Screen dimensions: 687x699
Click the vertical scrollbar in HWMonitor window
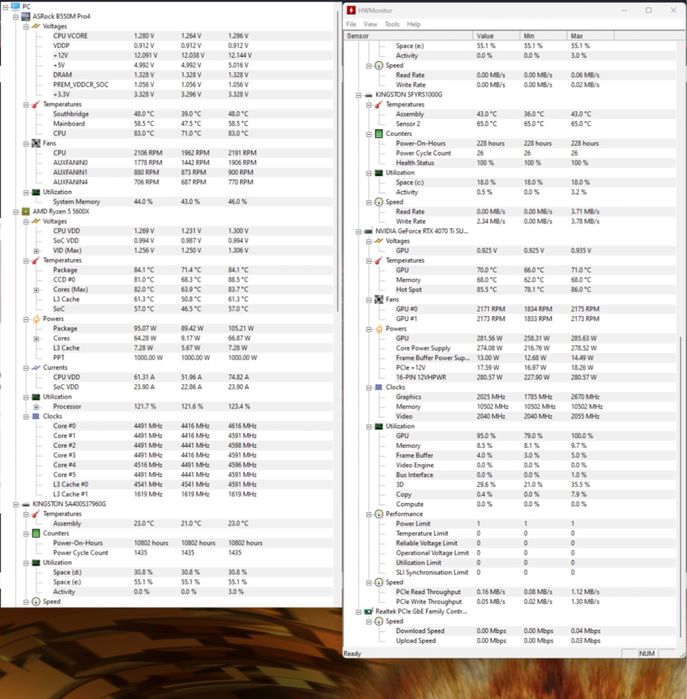pos(681,486)
